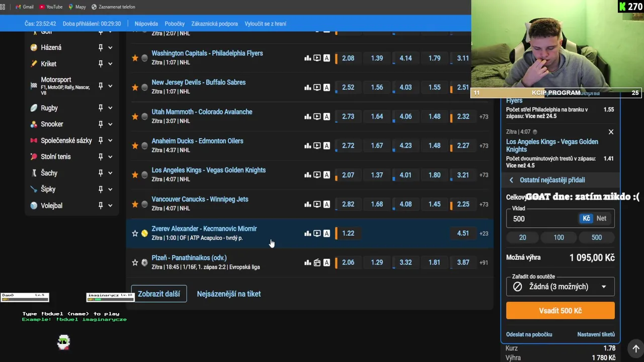
Task: Open Vyloučit se z hraní
Action: click(265, 24)
